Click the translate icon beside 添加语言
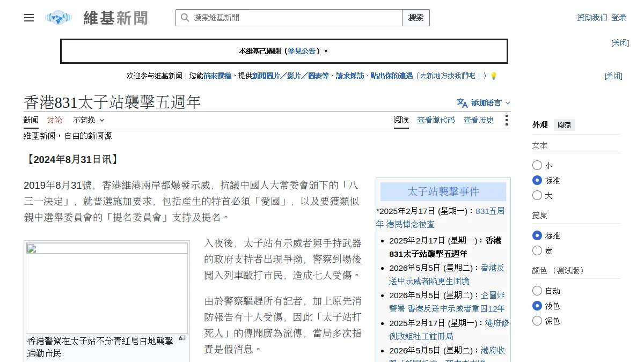Viewport: 644px width, 362px height. click(462, 102)
